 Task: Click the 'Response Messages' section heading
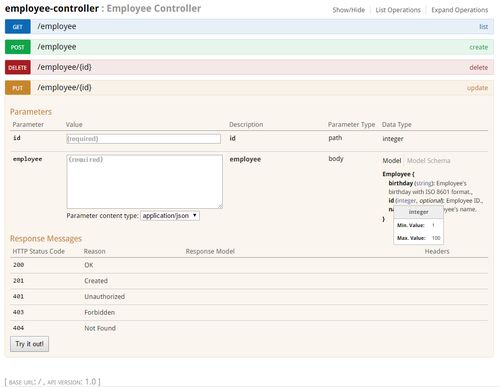coord(46,239)
